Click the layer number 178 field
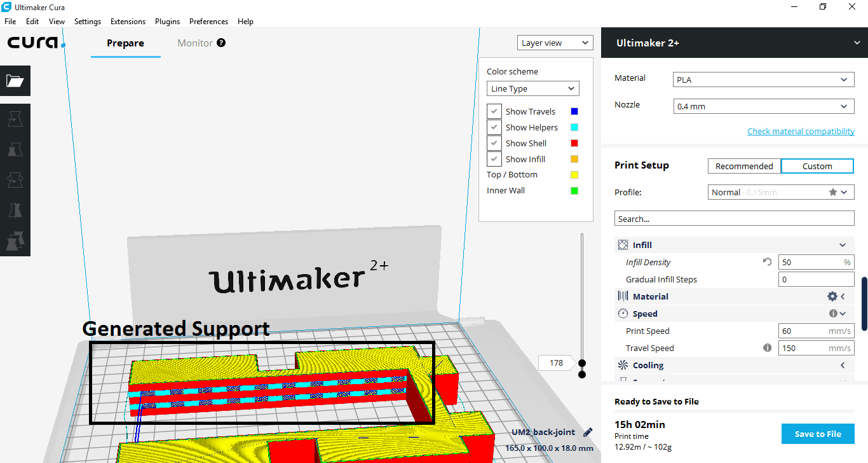This screenshot has width=868, height=463. tap(557, 363)
